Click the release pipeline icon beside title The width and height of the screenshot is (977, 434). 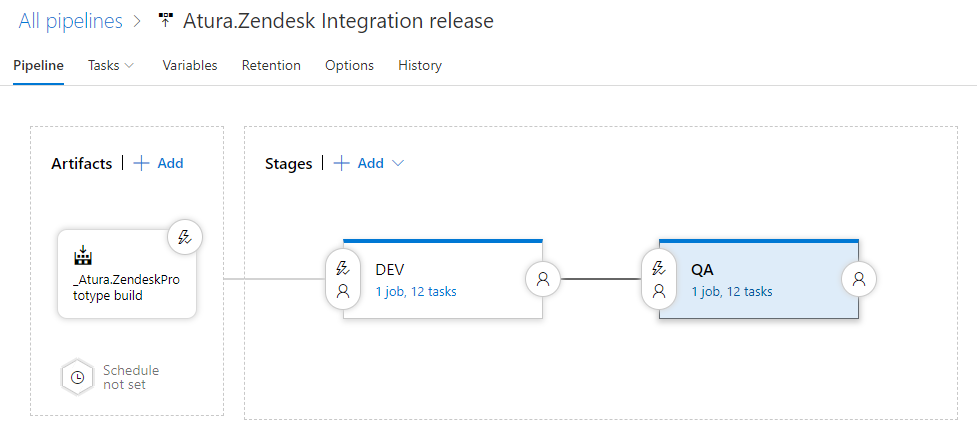tap(165, 21)
